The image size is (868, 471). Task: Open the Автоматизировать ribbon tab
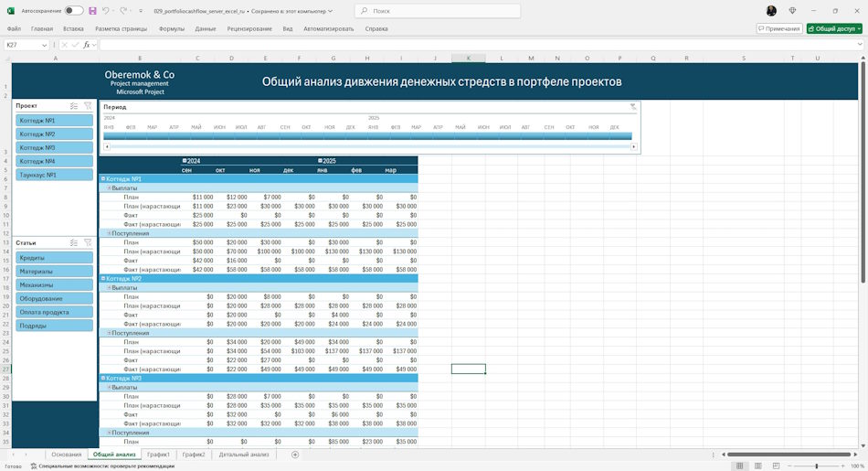pos(328,29)
